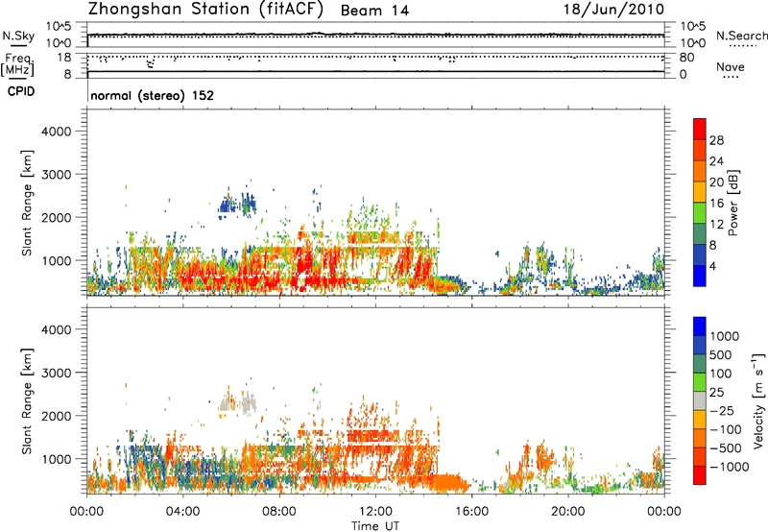Click the 'Time UT' axis label
Viewport: 768px width, 532px height.
click(375, 526)
